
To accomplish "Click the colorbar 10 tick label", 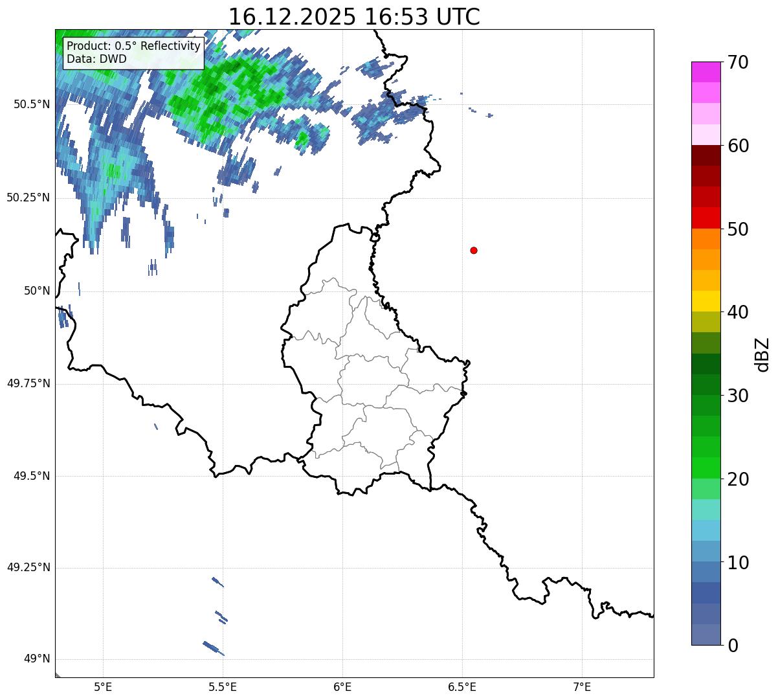I will click(x=738, y=562).
